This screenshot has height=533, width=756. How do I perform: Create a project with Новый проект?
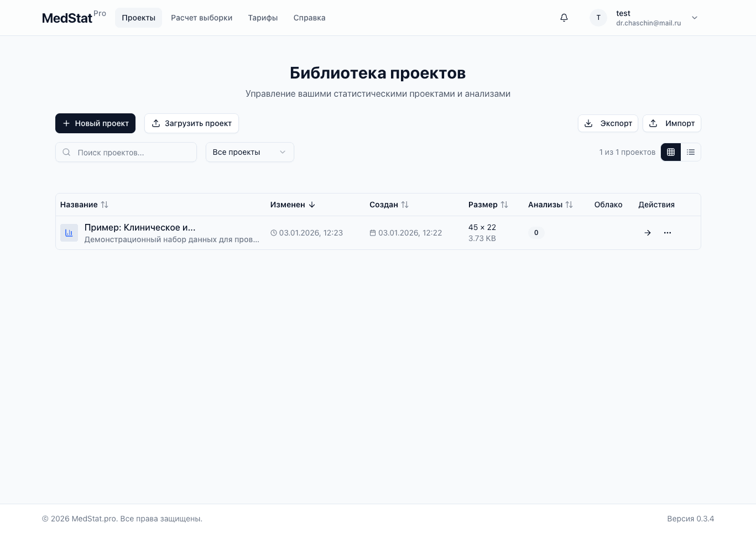(95, 123)
